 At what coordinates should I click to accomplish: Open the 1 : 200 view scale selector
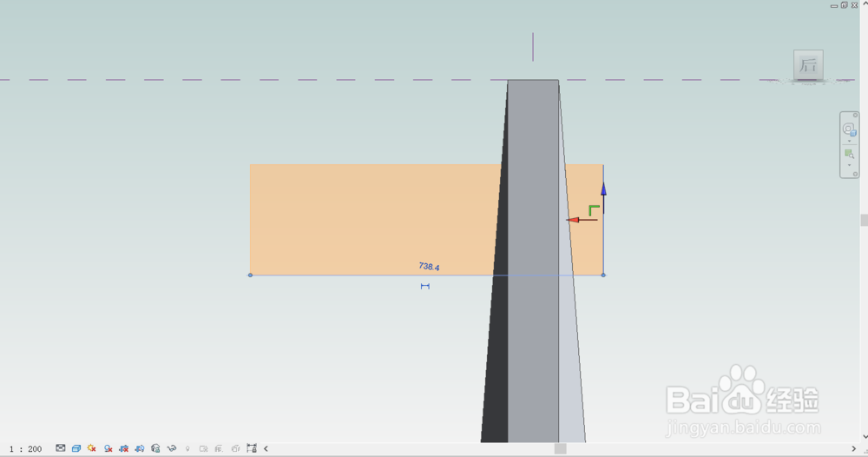pos(25,448)
